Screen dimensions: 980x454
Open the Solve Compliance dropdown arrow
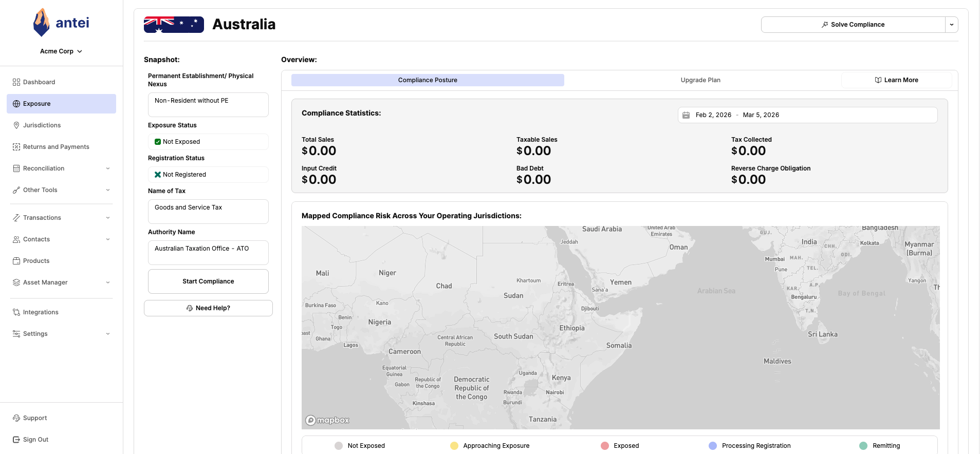(952, 25)
